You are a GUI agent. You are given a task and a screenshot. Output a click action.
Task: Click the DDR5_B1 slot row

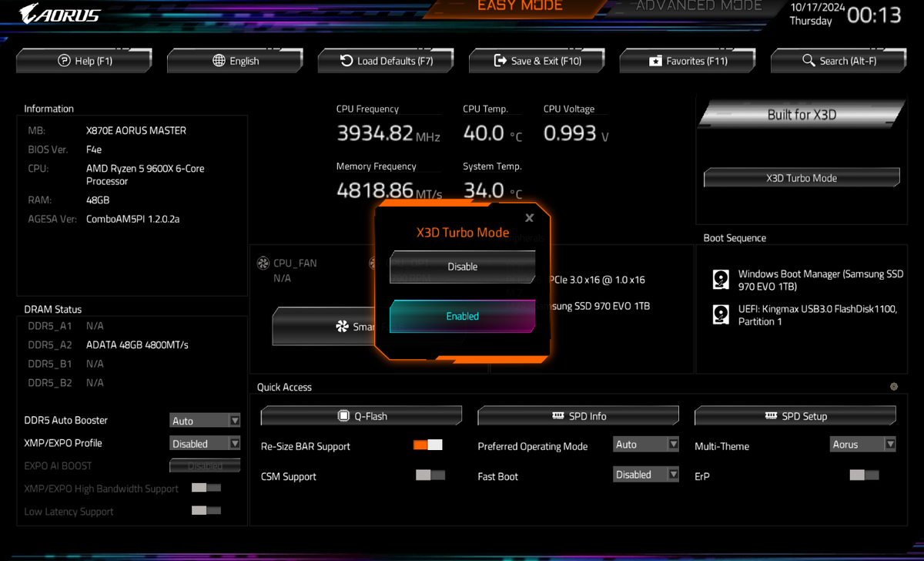point(66,364)
